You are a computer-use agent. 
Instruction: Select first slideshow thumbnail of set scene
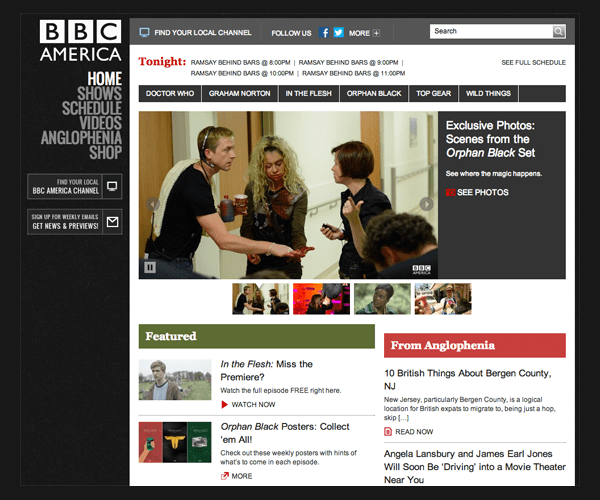tap(261, 299)
